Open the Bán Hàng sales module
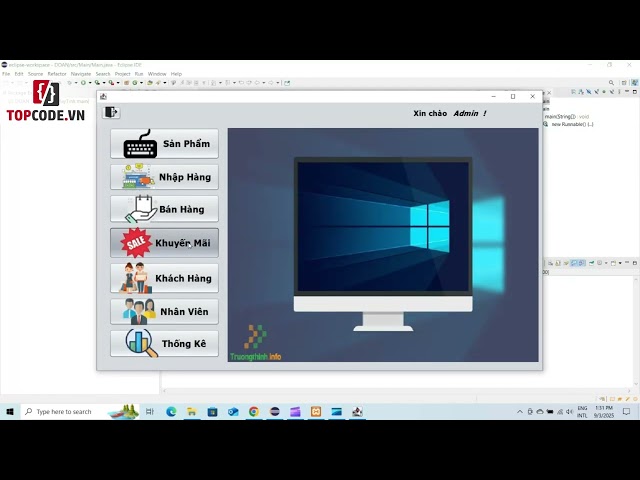The height and width of the screenshot is (480, 640). pos(164,209)
